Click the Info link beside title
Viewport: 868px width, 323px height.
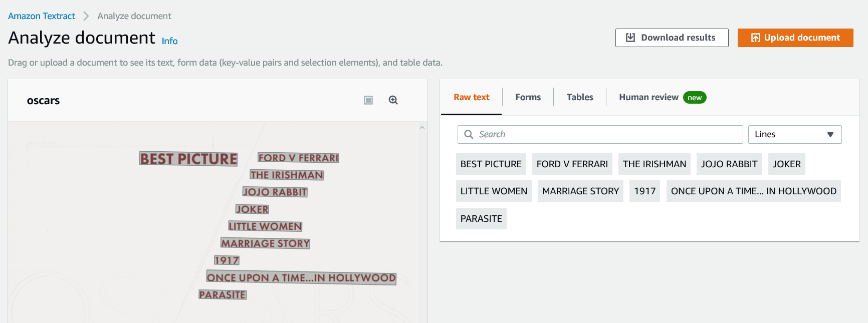(169, 41)
